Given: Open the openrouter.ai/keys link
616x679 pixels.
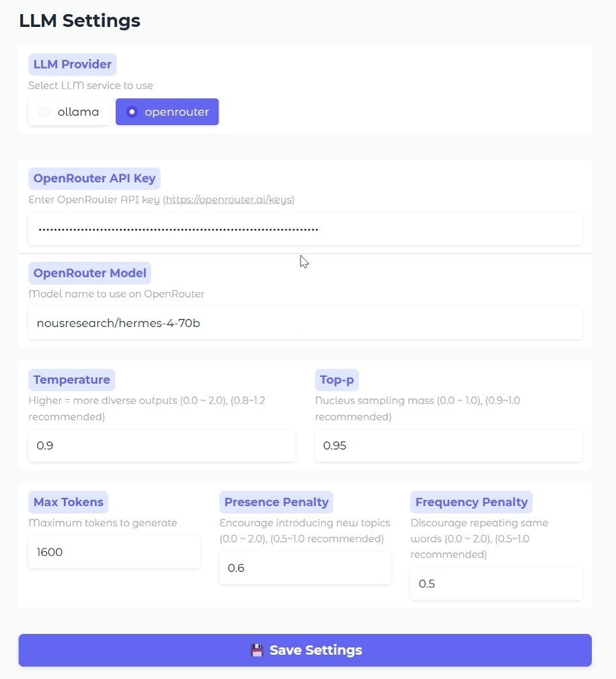Looking at the screenshot, I should tap(228, 199).
